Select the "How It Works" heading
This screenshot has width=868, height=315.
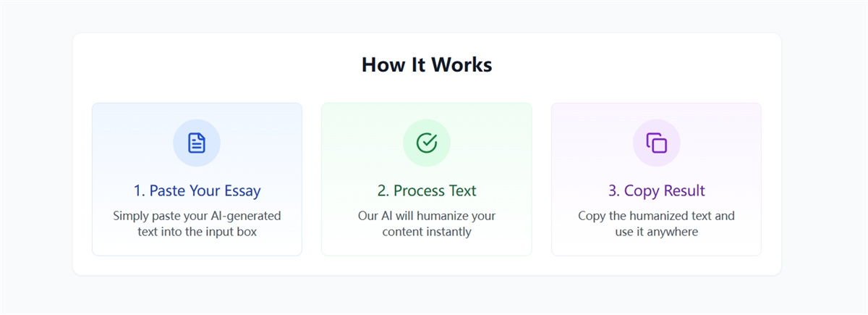(427, 64)
